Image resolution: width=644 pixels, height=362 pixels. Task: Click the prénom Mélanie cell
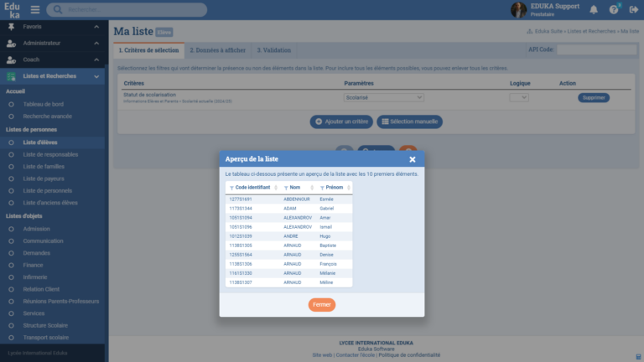coord(327,273)
